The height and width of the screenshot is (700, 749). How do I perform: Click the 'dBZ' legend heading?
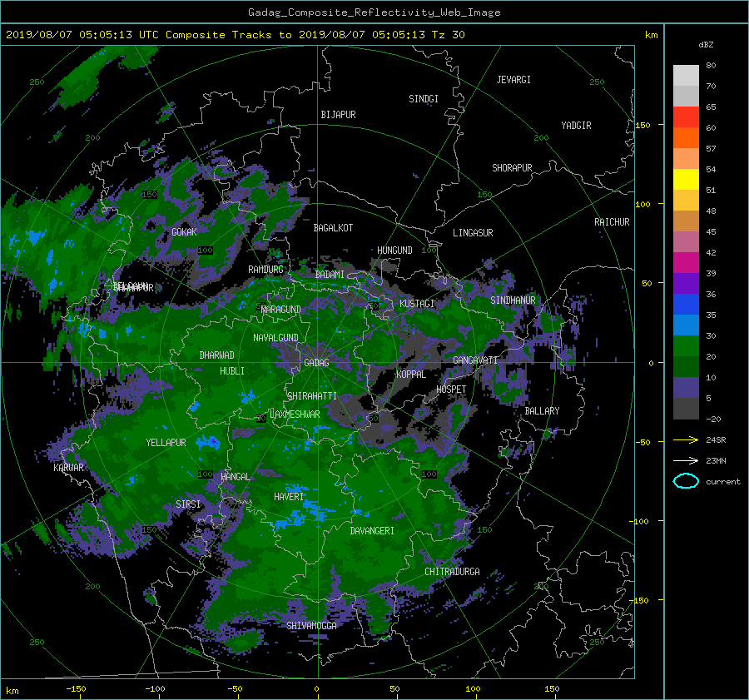click(706, 44)
